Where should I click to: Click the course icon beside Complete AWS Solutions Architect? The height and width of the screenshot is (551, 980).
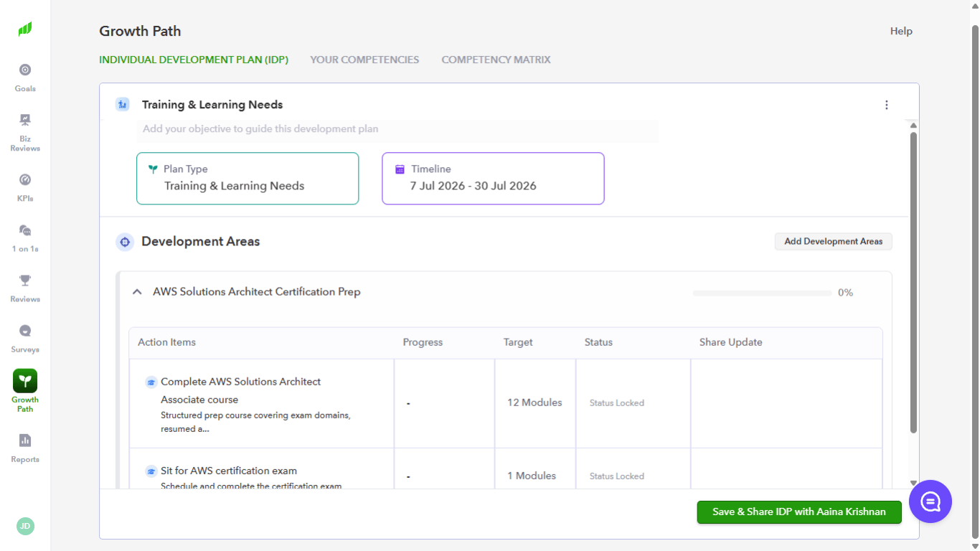[x=151, y=382]
